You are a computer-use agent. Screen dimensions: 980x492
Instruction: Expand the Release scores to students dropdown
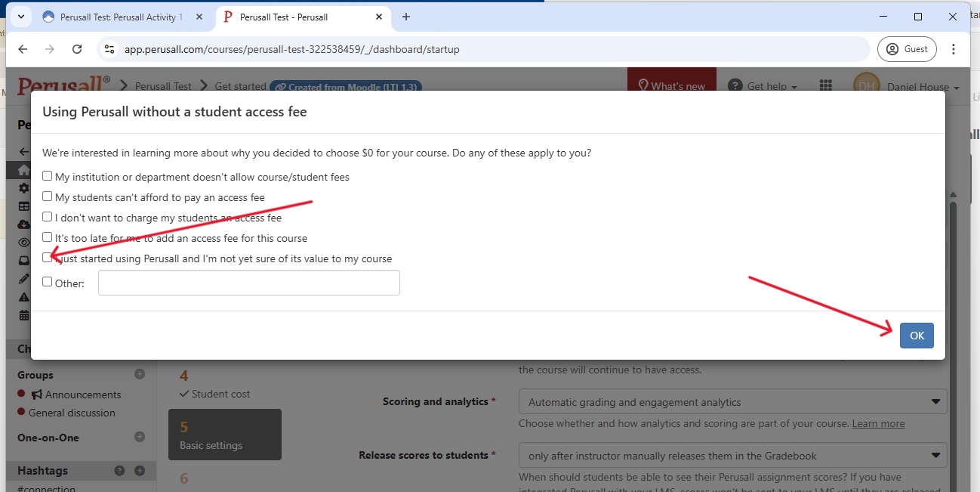pos(732,456)
